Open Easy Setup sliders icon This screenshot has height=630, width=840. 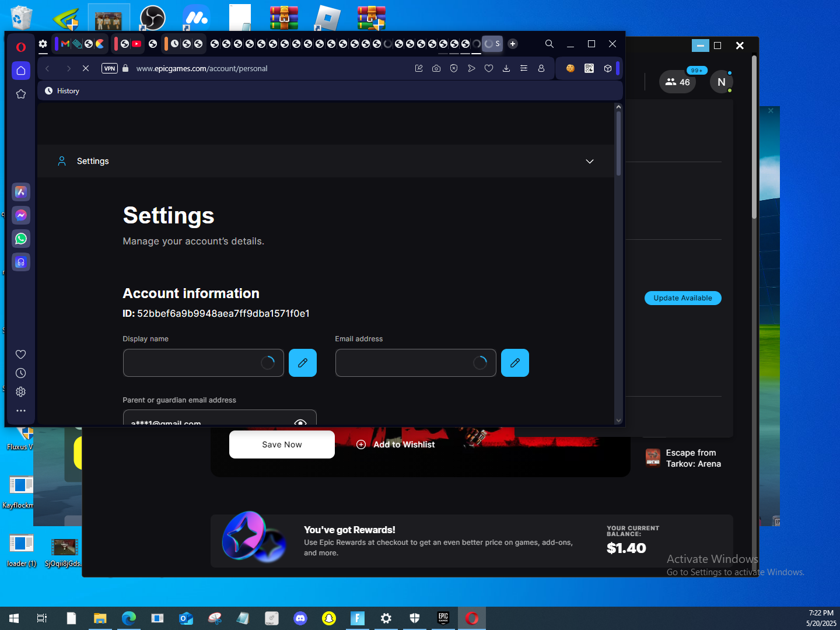coord(524,68)
